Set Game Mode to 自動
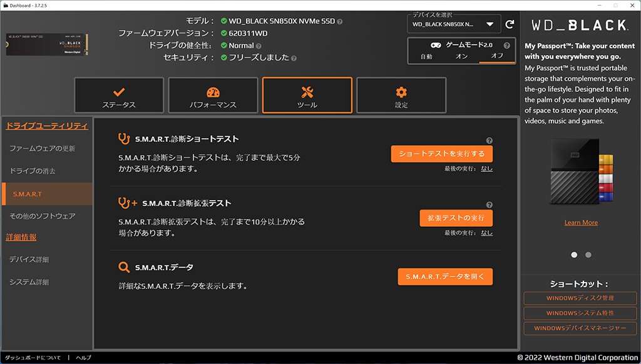641x364 pixels. 426,56
